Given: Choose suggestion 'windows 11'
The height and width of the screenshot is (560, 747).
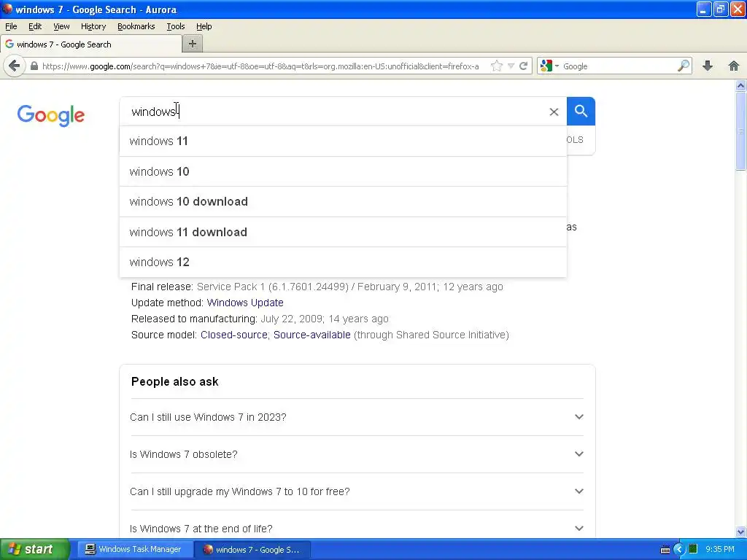Looking at the screenshot, I should 343,141.
